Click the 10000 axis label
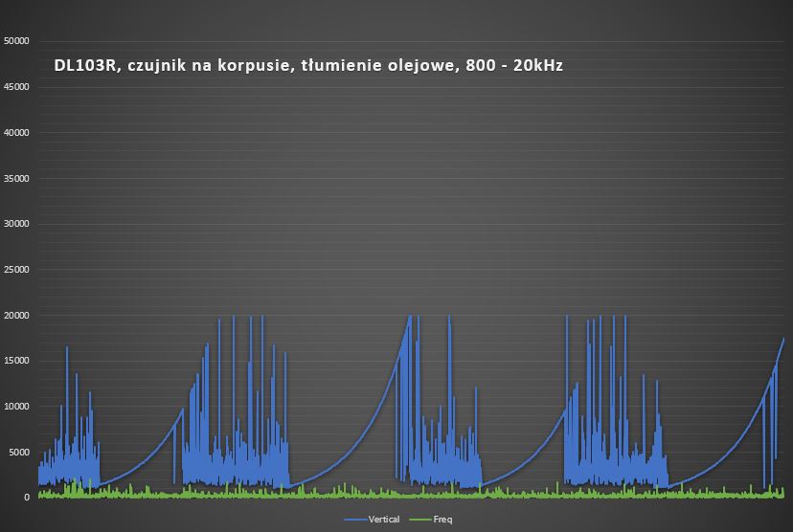The height and width of the screenshot is (532, 793). (x=16, y=407)
